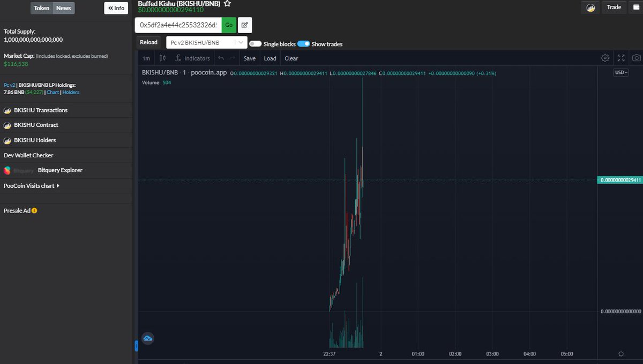
Task: Redo chart action arrow
Action: point(232,58)
